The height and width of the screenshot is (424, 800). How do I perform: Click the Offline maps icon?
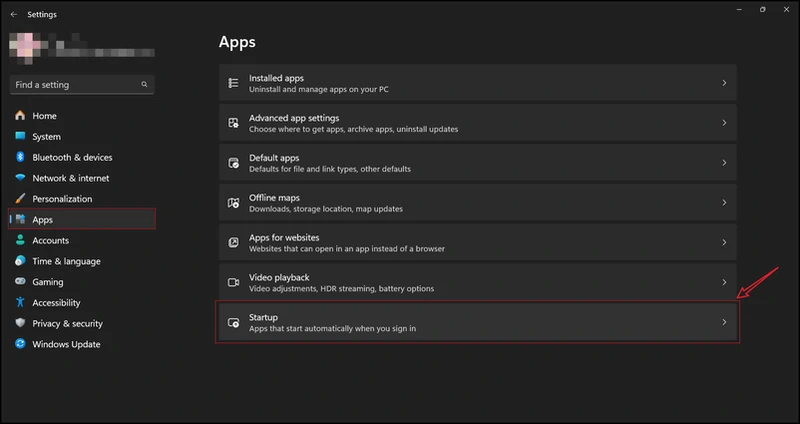233,203
